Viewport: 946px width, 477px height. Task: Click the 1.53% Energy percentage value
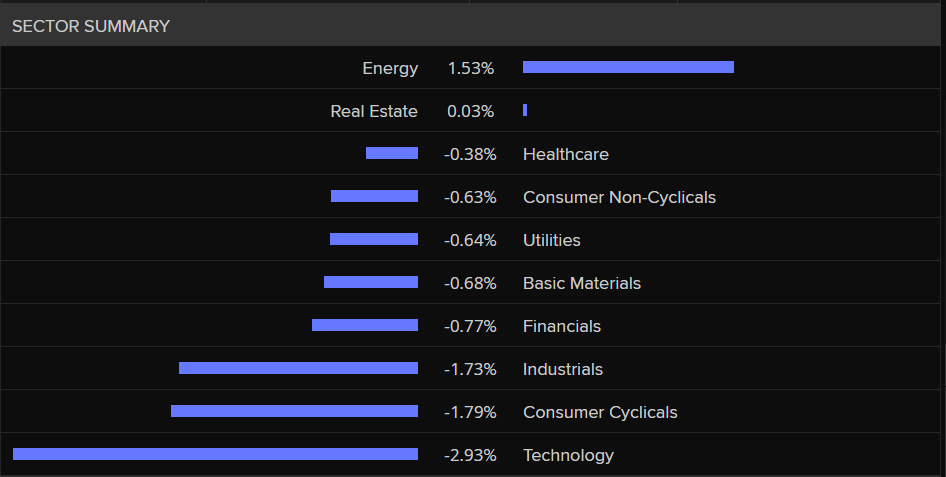point(470,69)
